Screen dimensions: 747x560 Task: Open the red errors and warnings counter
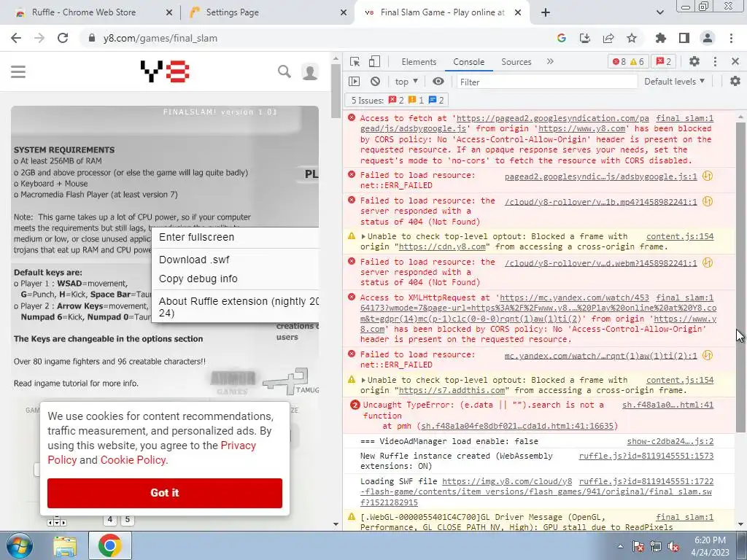628,61
